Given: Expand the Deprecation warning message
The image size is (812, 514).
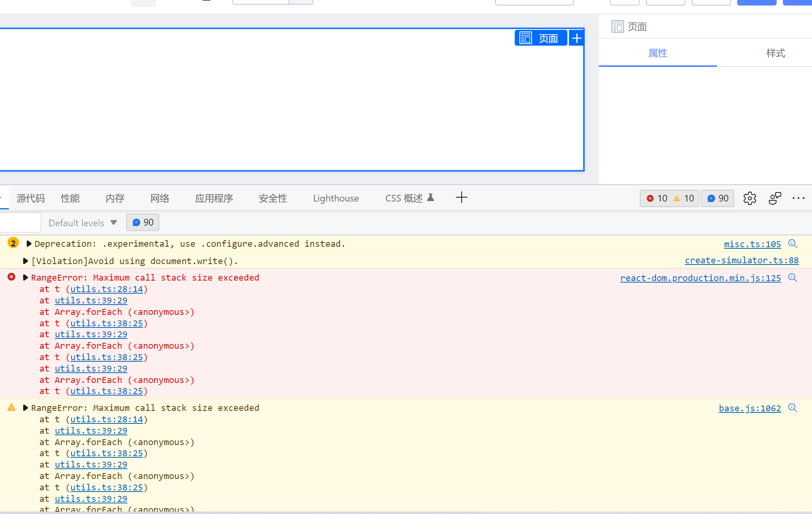Looking at the screenshot, I should pos(29,243).
